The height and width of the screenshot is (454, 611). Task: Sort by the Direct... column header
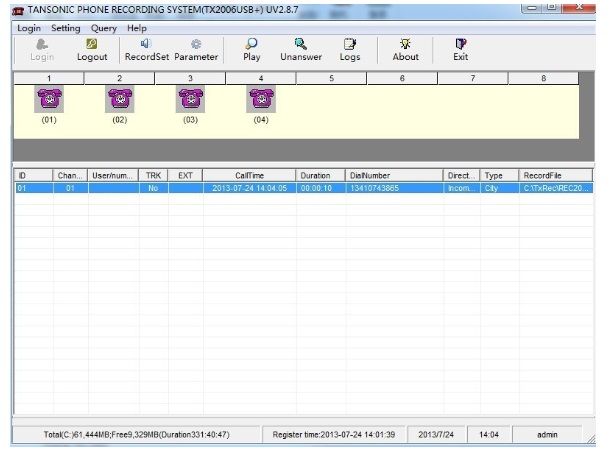coord(461,175)
